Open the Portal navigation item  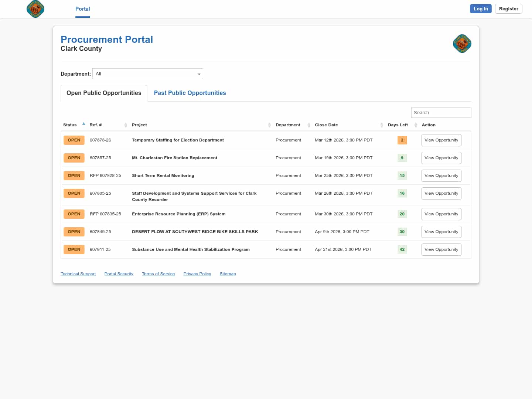pyautogui.click(x=82, y=9)
